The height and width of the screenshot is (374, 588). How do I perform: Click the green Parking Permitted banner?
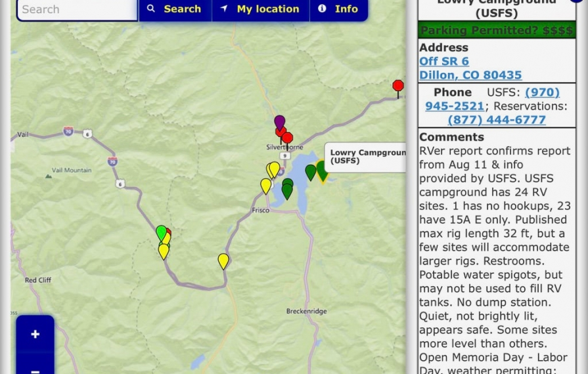(497, 30)
